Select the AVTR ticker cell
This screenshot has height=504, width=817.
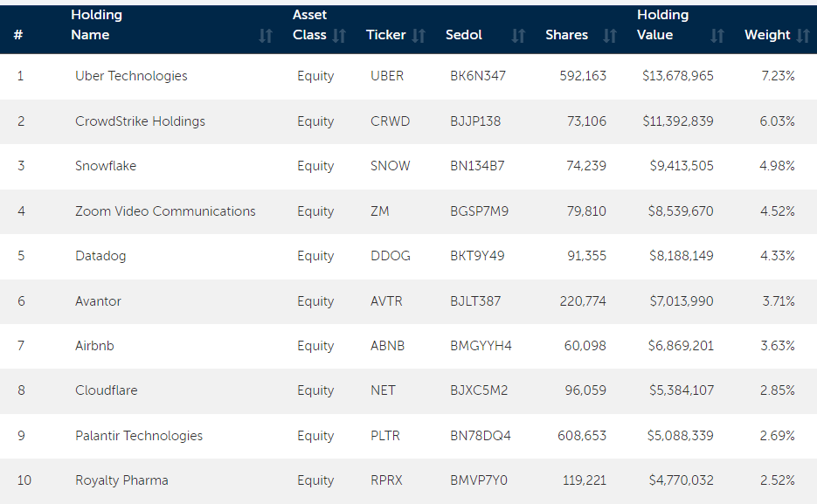(386, 301)
